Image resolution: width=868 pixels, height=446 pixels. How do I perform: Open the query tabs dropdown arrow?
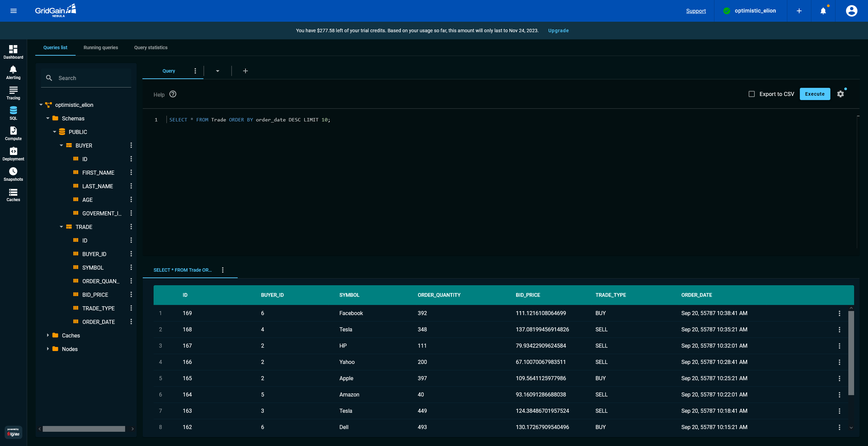[218, 71]
